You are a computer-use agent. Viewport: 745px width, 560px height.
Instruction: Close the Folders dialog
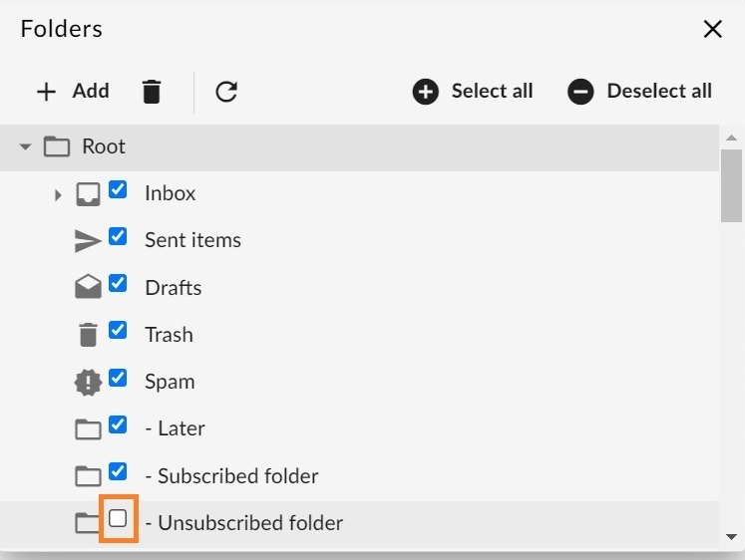coord(713,29)
